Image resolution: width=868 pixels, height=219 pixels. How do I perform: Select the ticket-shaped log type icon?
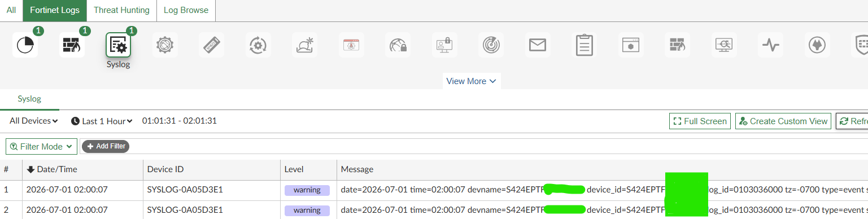coord(212,45)
